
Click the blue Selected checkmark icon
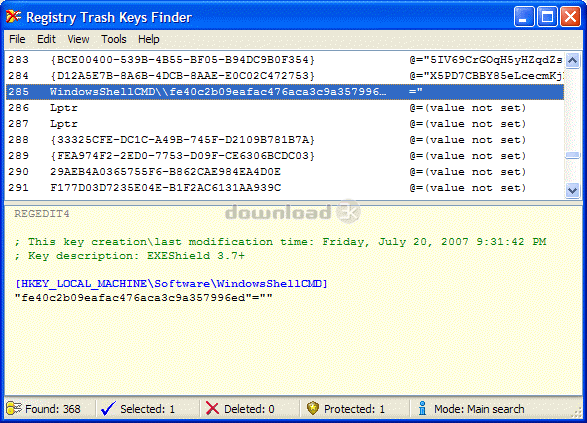pos(108,408)
